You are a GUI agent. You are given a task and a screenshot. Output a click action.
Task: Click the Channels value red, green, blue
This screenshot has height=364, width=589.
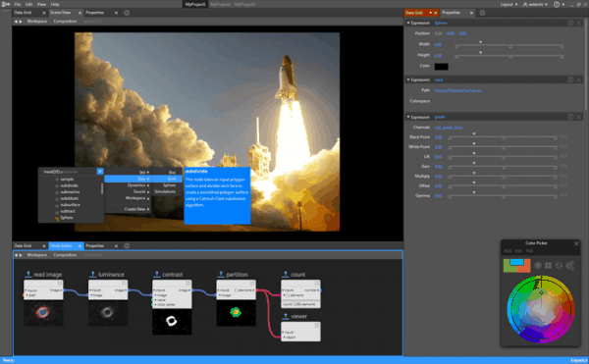[x=449, y=128]
